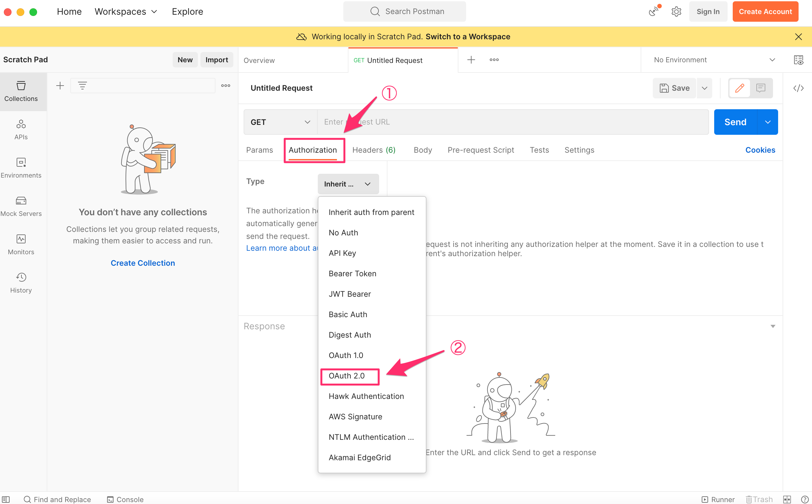Image resolution: width=812 pixels, height=504 pixels.
Task: Open the tab bar three-dot options
Action: tap(494, 60)
